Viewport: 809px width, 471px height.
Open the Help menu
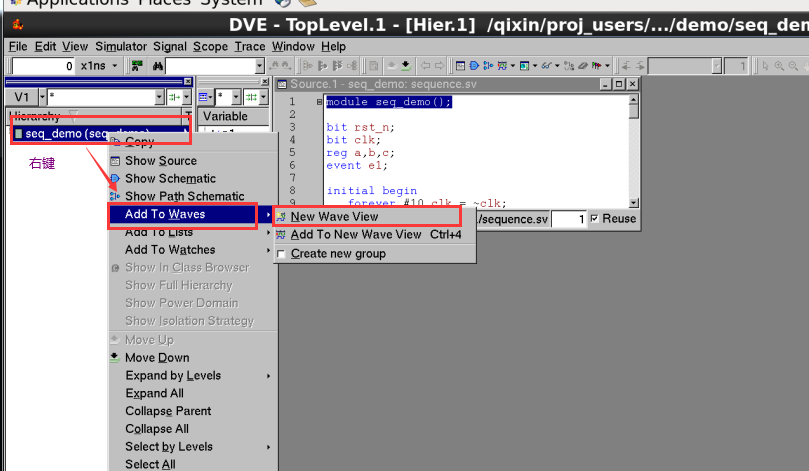[x=333, y=46]
